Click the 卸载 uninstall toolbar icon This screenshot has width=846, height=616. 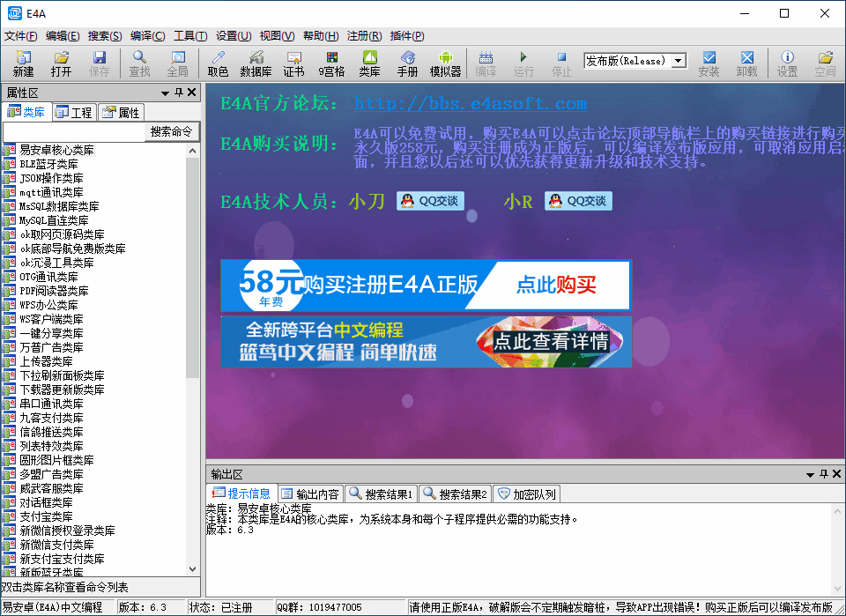click(x=747, y=63)
